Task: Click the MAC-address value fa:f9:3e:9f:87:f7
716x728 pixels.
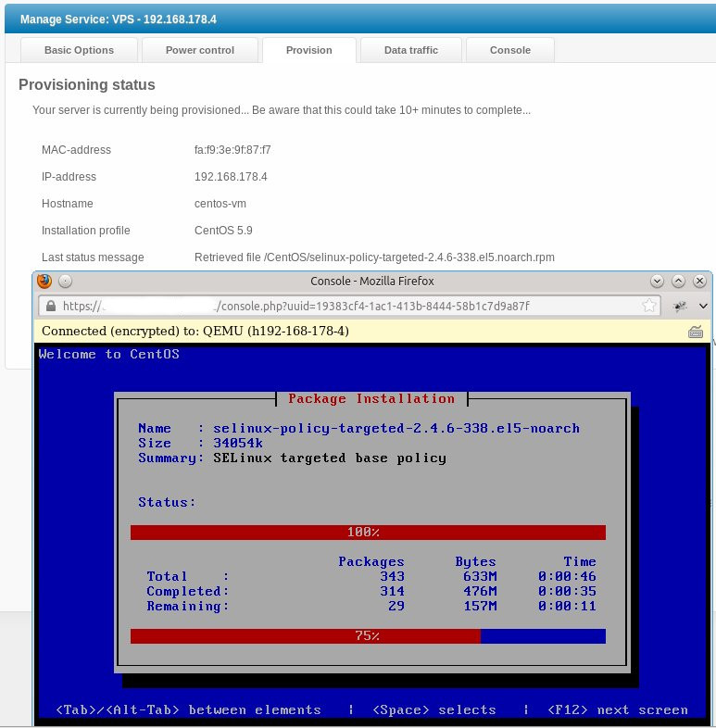Action: (x=232, y=150)
